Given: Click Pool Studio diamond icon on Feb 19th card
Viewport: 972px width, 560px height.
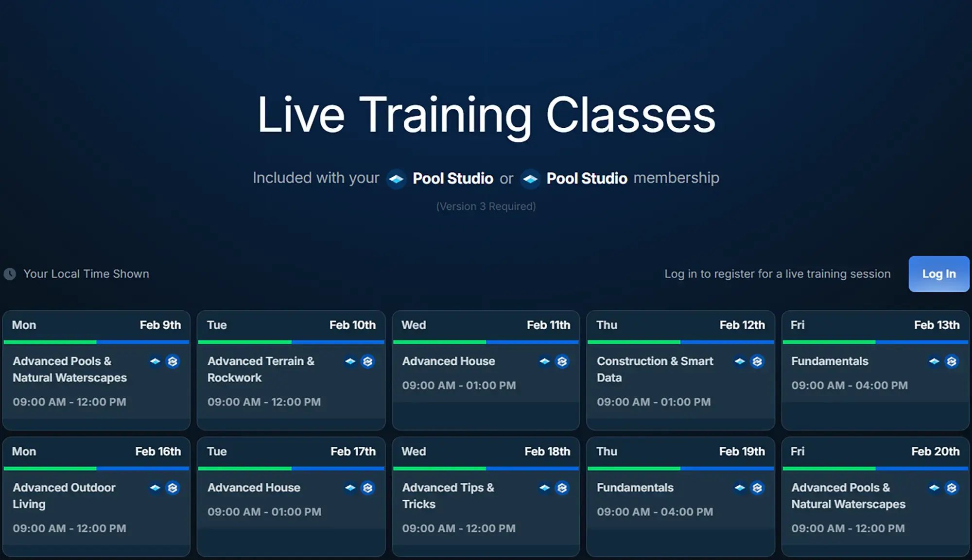Looking at the screenshot, I should pyautogui.click(x=739, y=488).
